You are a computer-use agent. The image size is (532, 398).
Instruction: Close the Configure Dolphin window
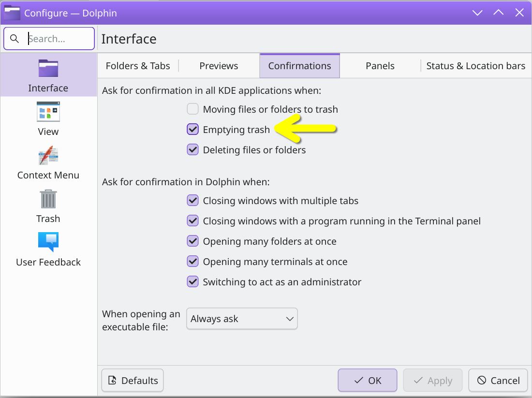point(519,13)
